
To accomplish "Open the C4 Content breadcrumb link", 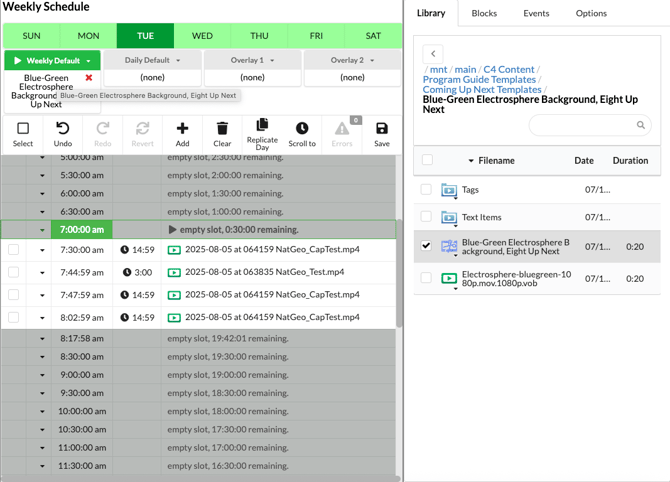I will pyautogui.click(x=508, y=70).
